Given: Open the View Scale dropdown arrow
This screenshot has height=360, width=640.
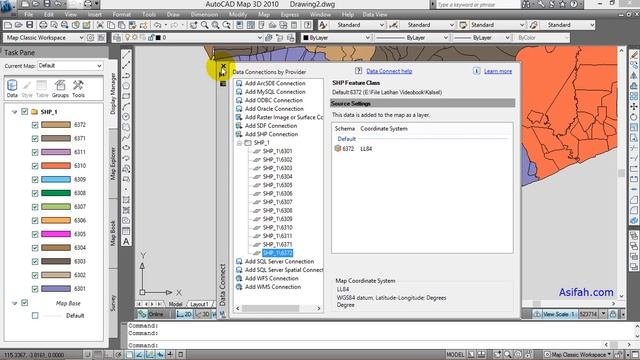Looking at the screenshot, I should 603,314.
